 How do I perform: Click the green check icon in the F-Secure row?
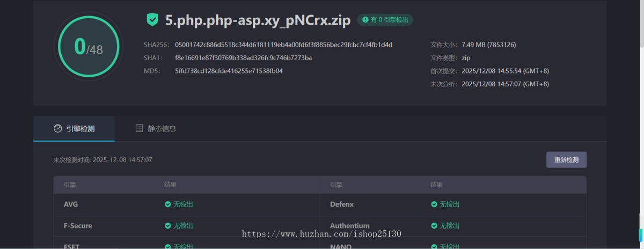click(x=168, y=226)
